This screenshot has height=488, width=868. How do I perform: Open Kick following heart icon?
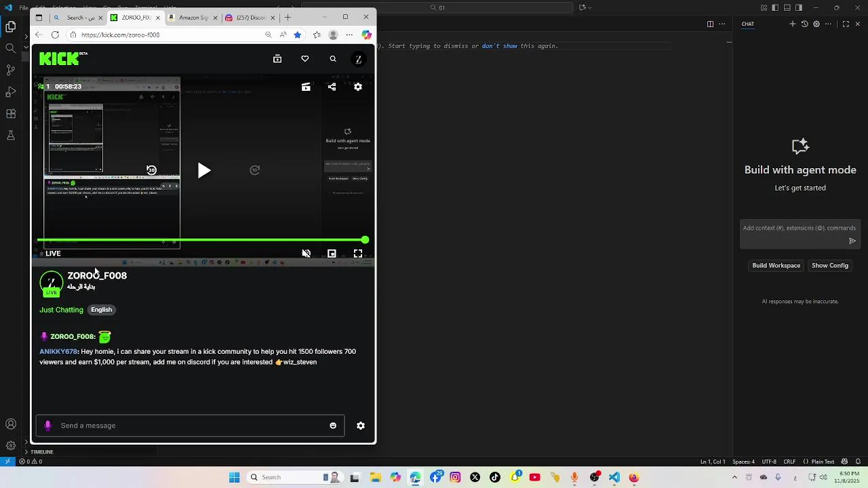[x=305, y=59]
